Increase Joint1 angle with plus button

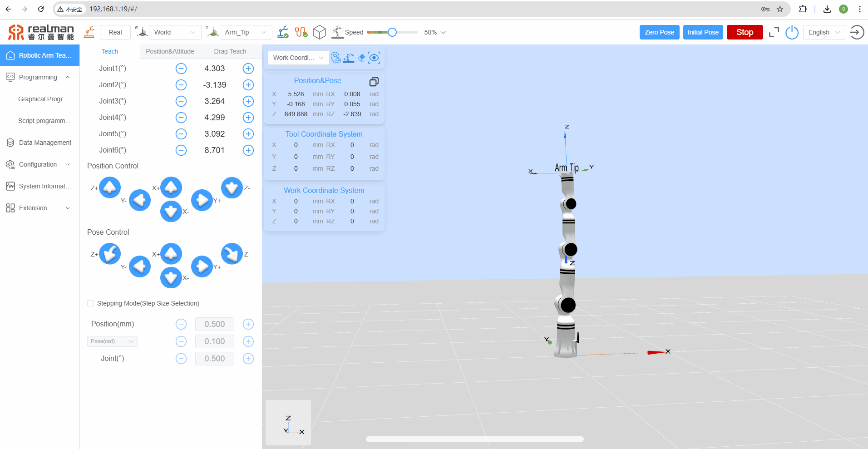(x=248, y=69)
